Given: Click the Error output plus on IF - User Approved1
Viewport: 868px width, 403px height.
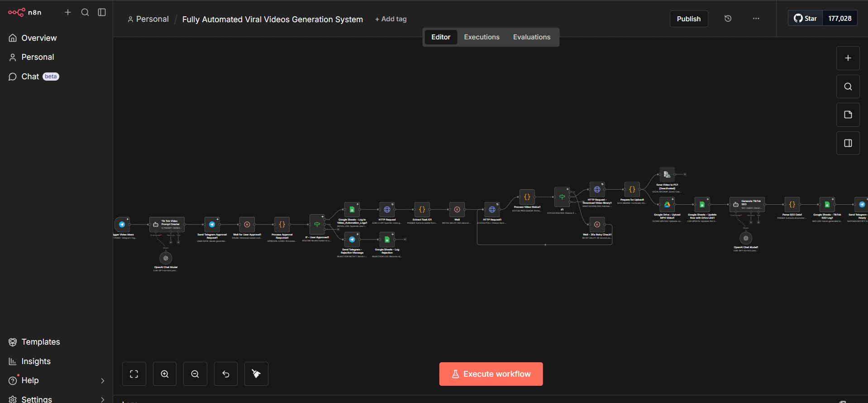Looking at the screenshot, I should click(x=338, y=230).
